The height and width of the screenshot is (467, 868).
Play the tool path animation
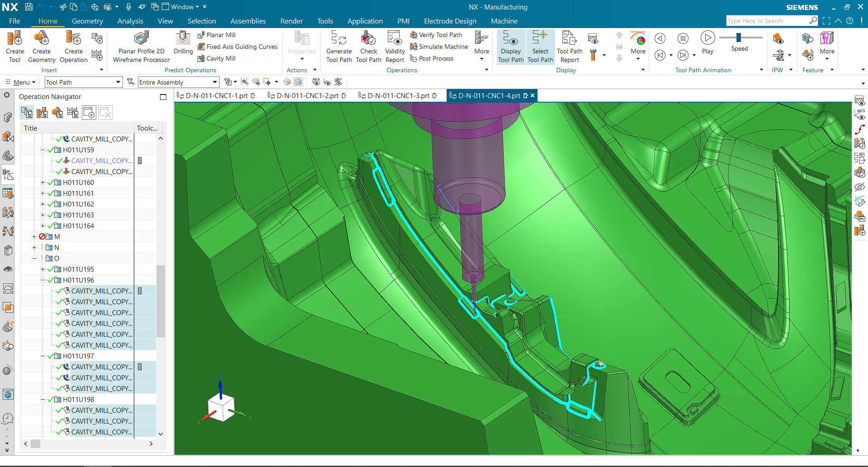click(x=708, y=42)
